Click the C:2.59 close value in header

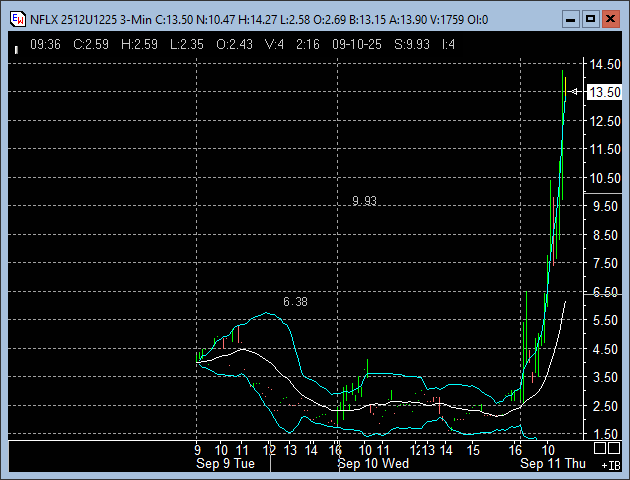[x=91, y=44]
